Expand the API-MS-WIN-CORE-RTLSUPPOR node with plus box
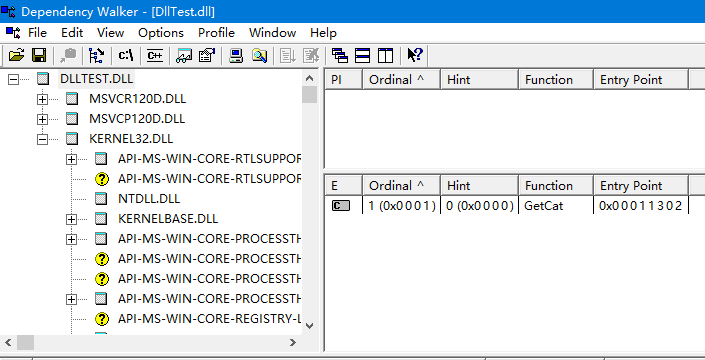Viewport: 705px width, 360px height. tap(71, 159)
